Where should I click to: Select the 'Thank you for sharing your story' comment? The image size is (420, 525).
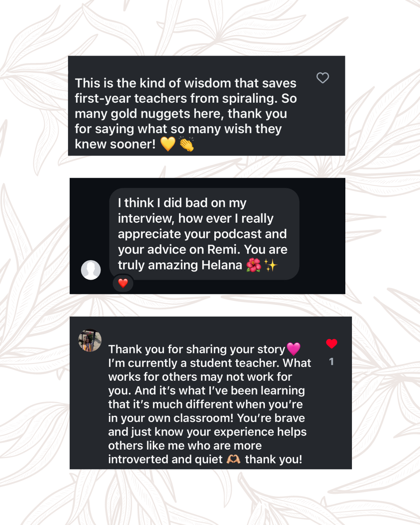click(x=209, y=404)
